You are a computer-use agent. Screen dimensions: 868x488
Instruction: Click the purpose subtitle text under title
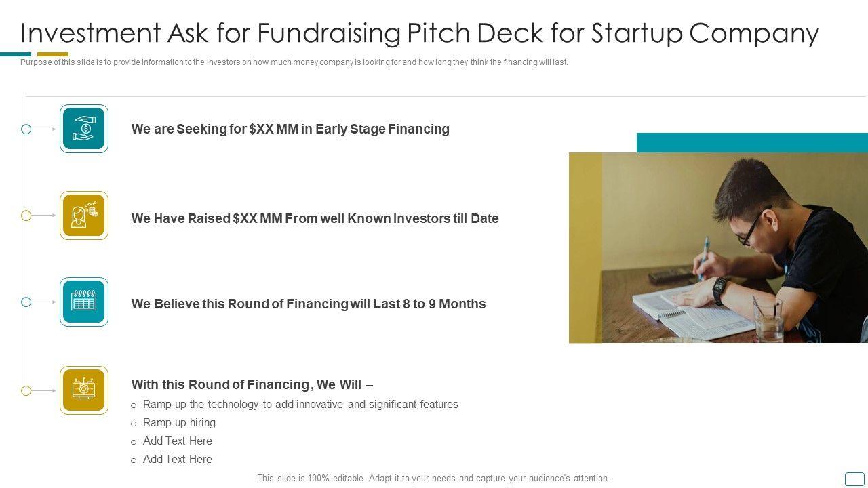pyautogui.click(x=294, y=62)
